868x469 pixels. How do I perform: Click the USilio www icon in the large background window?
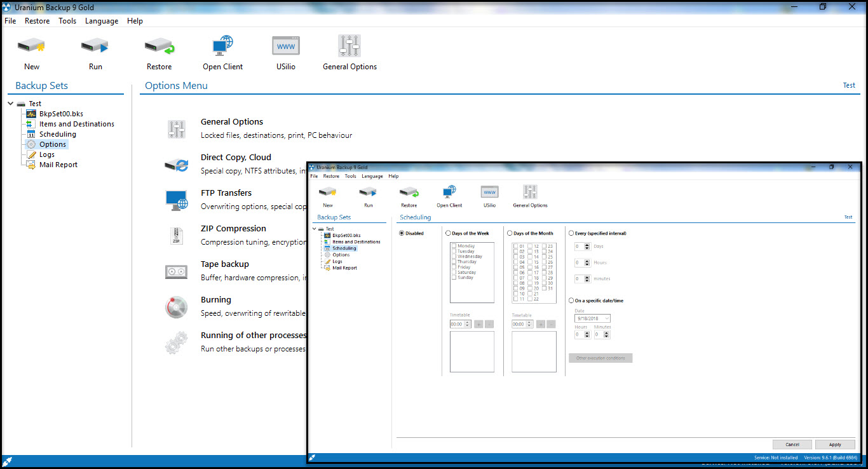point(286,46)
